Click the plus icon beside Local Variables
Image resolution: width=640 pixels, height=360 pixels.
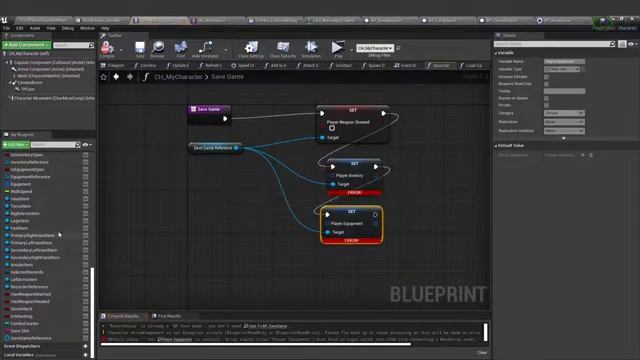pos(85,355)
